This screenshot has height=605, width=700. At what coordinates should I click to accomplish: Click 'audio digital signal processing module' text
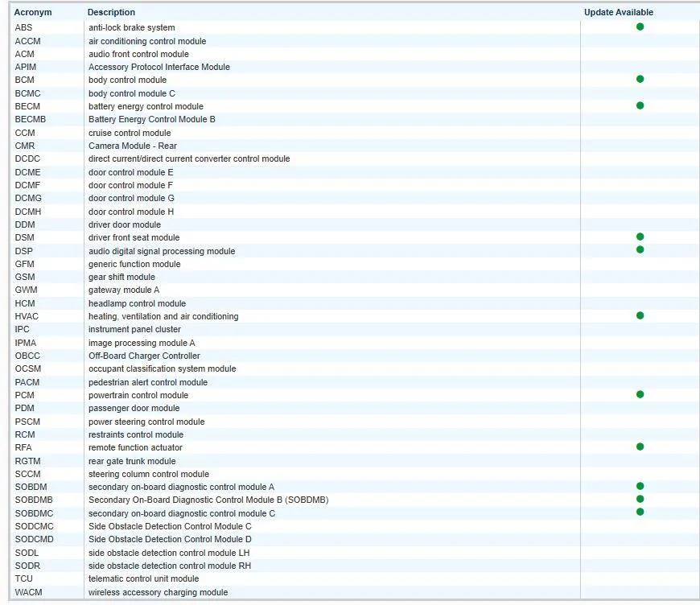tap(162, 251)
